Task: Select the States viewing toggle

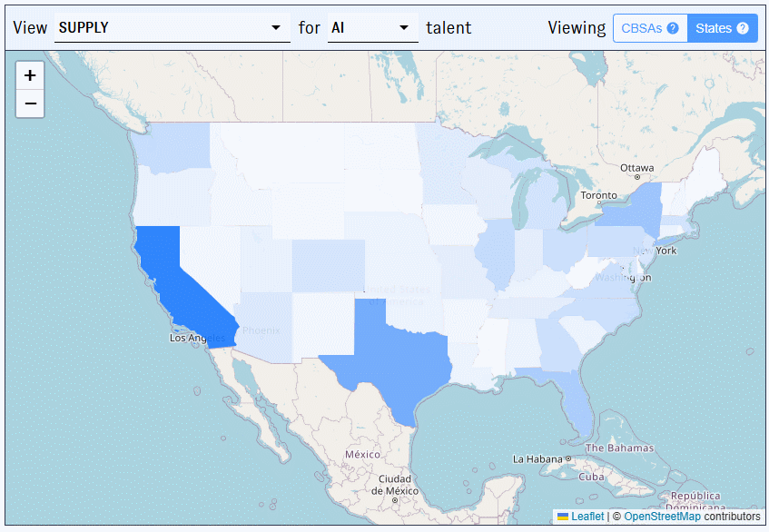Action: coord(715,28)
